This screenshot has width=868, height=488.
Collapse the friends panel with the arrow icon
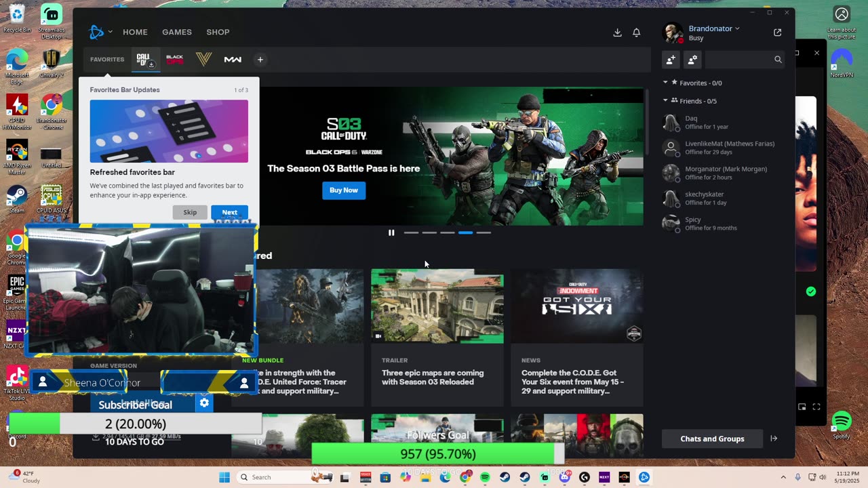[774, 439]
